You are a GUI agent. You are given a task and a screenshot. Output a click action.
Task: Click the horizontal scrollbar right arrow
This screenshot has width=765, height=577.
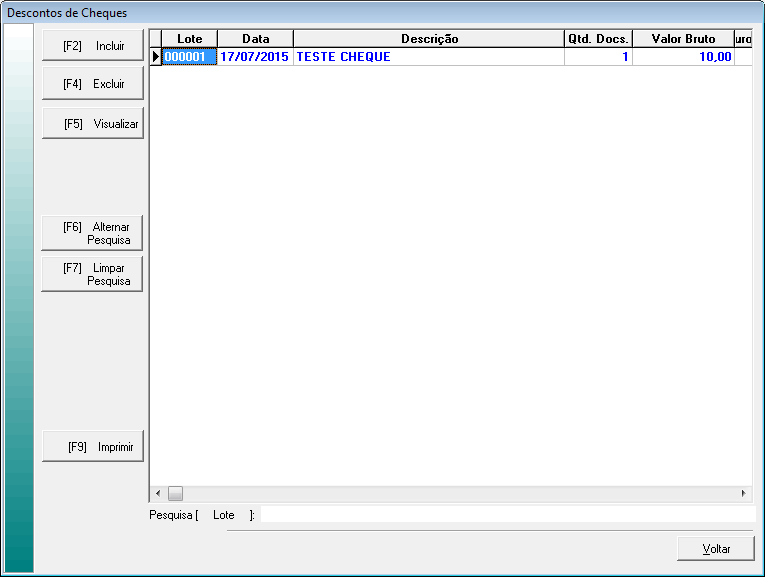(x=743, y=493)
